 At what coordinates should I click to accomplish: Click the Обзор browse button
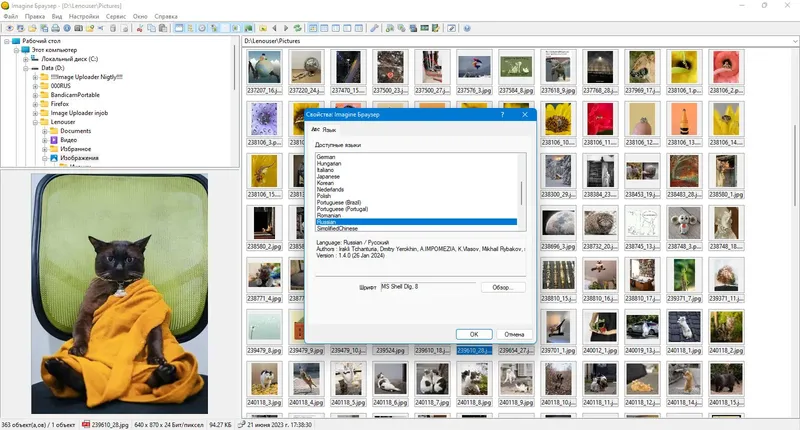tap(503, 287)
